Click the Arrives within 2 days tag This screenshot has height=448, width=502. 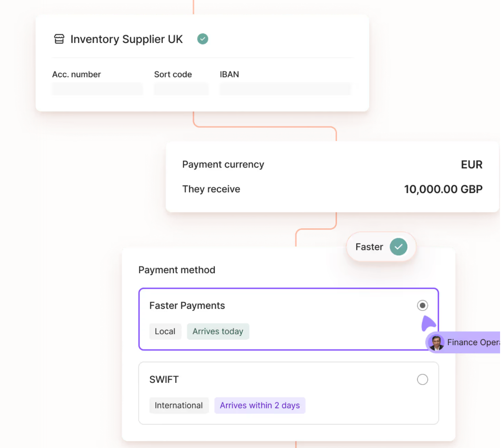(x=260, y=406)
